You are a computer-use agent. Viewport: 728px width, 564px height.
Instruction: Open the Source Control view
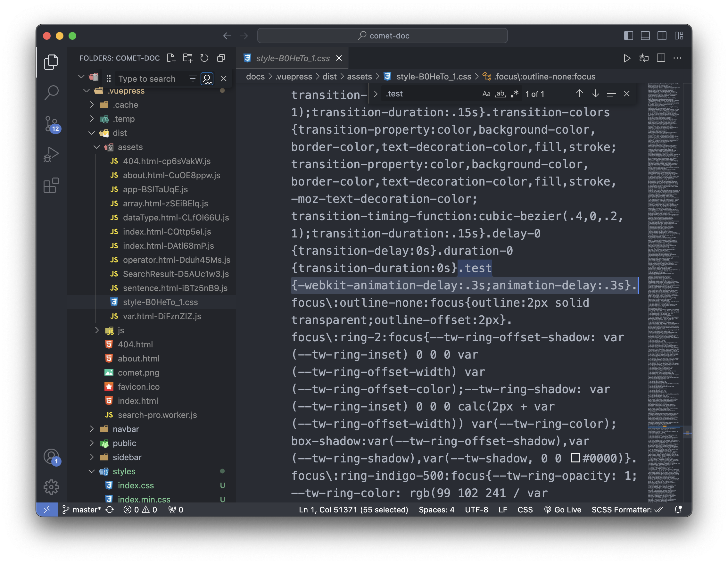[51, 123]
